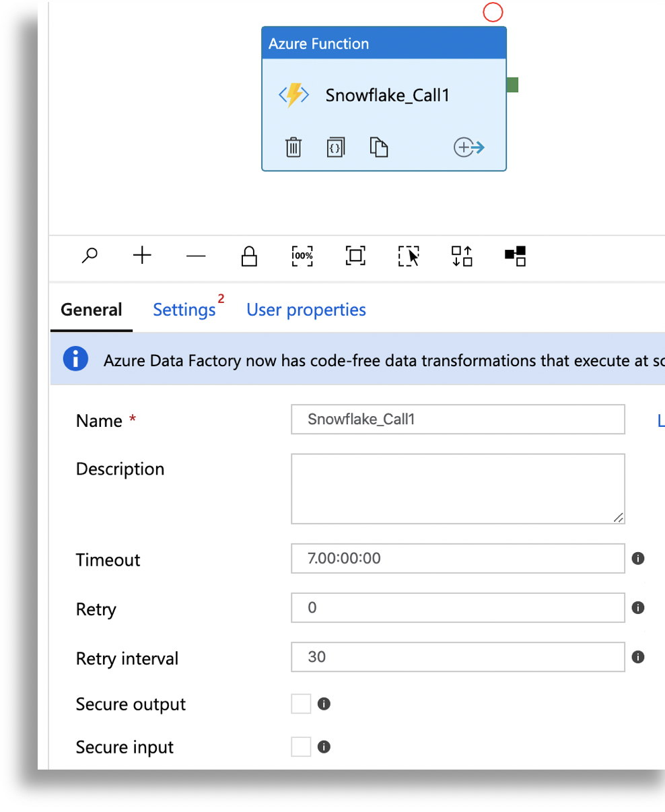Show Retry interval info tooltip icon
665x812 pixels.
[638, 657]
